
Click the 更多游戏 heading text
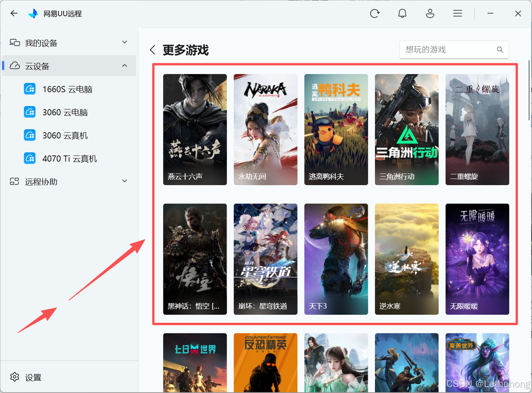pyautogui.click(x=186, y=50)
